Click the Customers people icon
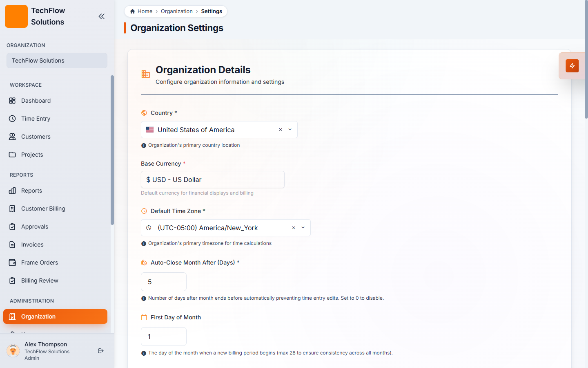Screen dimensions: 588x368 click(x=12, y=137)
